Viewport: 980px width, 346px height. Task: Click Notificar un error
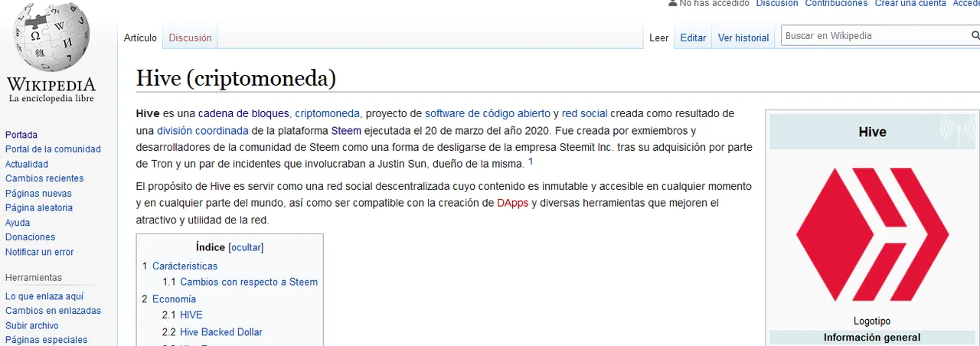40,252
